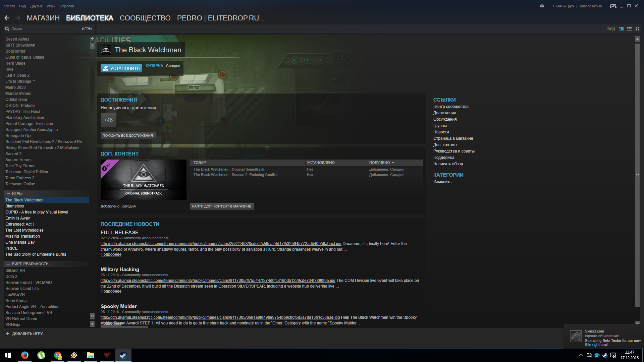The width and height of the screenshot is (644, 362).
Task: Click the Season 2: Enduring Conflict DLC row
Action: pos(306,175)
